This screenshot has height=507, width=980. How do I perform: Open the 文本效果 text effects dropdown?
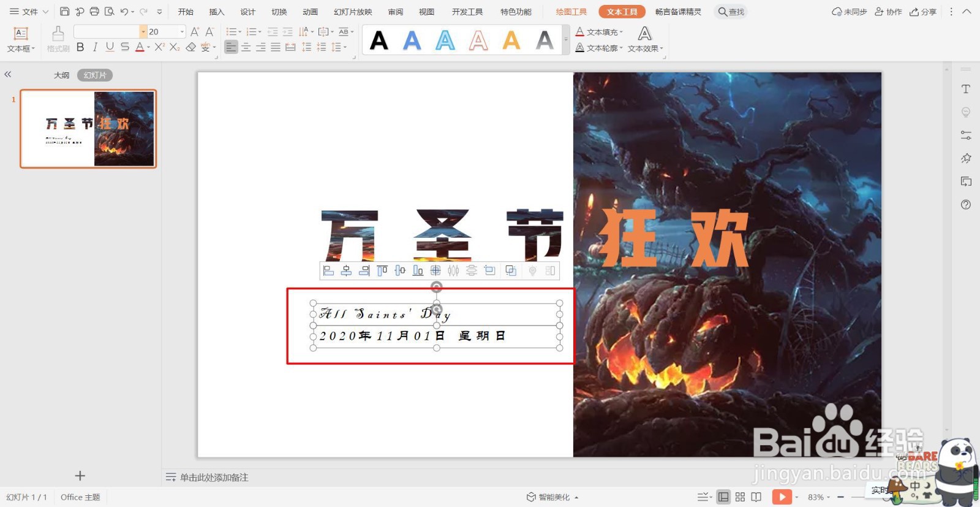645,48
